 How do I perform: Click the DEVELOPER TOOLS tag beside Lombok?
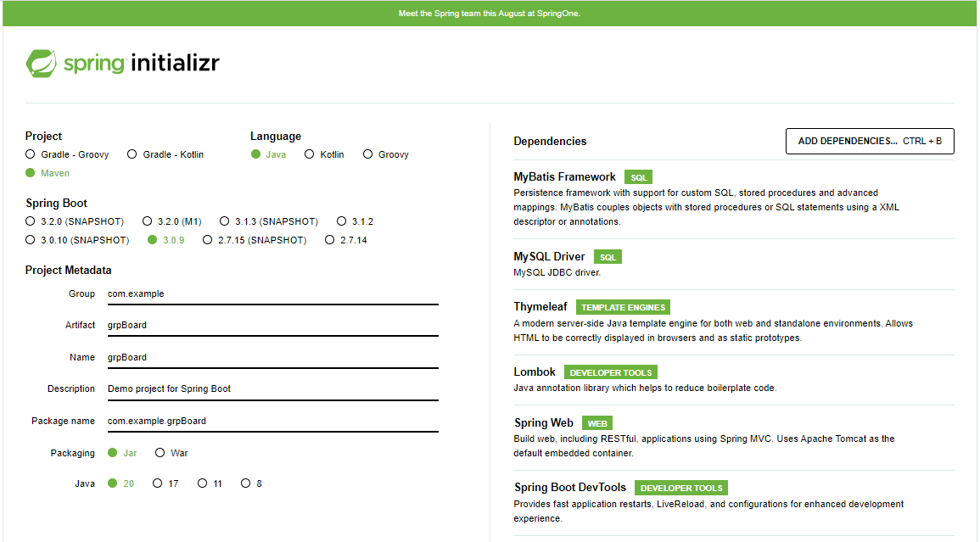pos(611,372)
